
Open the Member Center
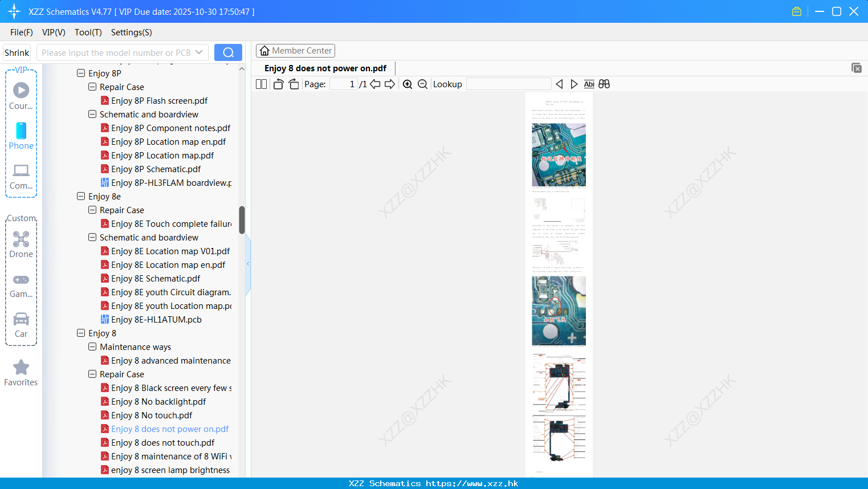295,51
